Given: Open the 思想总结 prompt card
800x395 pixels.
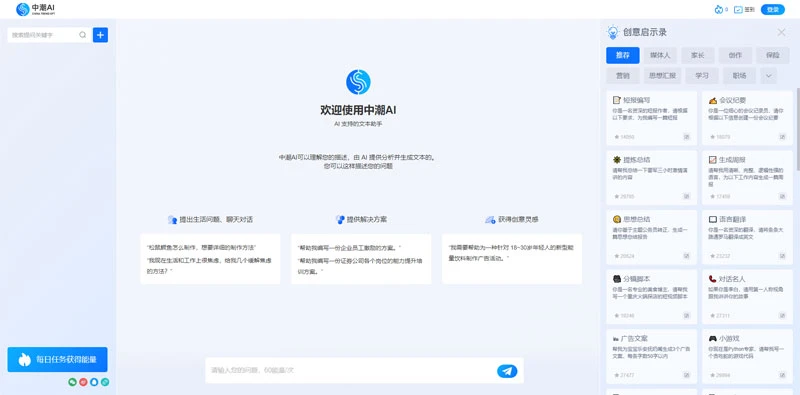Looking at the screenshot, I should (x=652, y=237).
